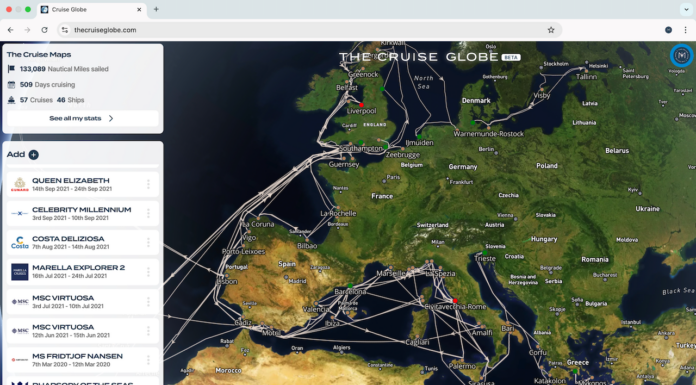Screen dimensions: 696x385
Task: Click See all my stats button
Action: [83, 119]
